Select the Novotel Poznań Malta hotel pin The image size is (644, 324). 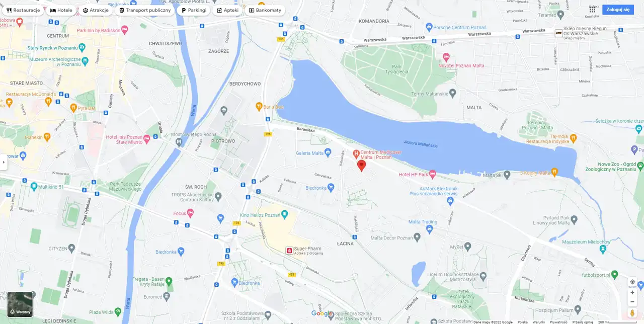pos(446,57)
